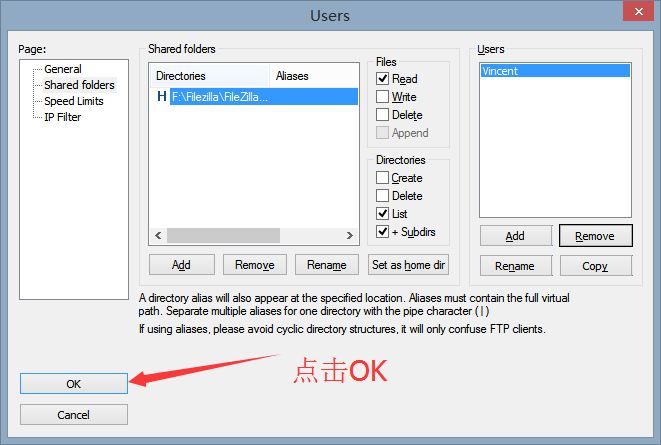This screenshot has height=445, width=661.
Task: Click the home directory H marker icon
Action: click(x=162, y=97)
